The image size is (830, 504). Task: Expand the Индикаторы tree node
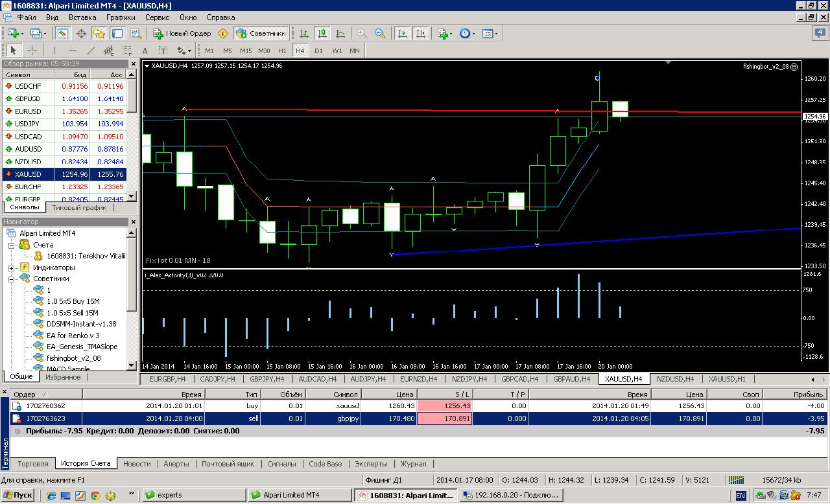coord(11,268)
